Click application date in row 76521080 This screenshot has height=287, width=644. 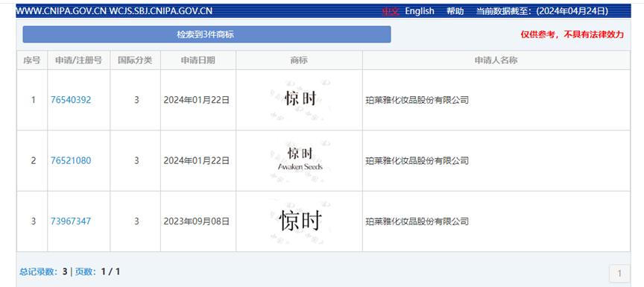pyautogui.click(x=197, y=160)
